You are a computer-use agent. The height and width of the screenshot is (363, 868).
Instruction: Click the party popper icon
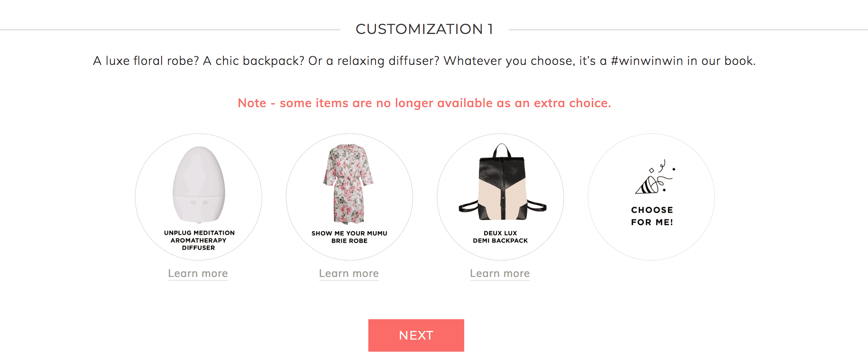click(x=655, y=177)
